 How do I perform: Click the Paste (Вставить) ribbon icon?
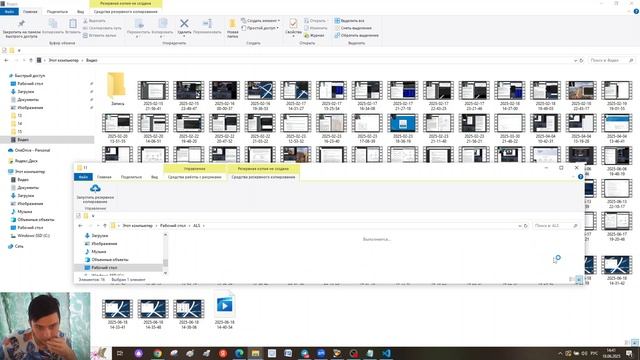pyautogui.click(x=73, y=24)
